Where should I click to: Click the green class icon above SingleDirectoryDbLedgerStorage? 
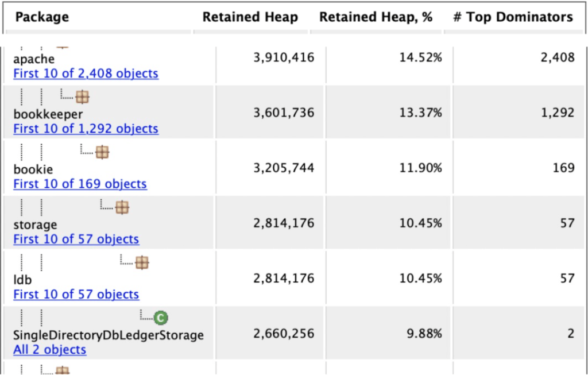[161, 318]
